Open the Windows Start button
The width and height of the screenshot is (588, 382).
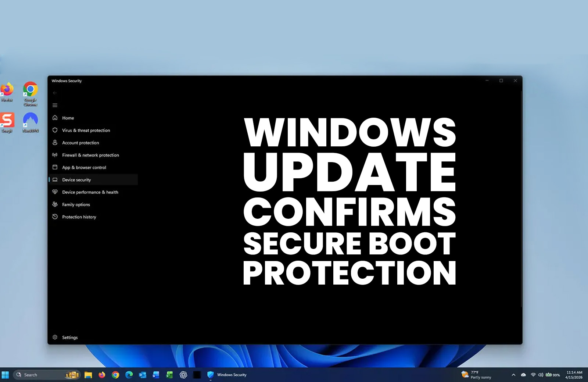[5, 375]
